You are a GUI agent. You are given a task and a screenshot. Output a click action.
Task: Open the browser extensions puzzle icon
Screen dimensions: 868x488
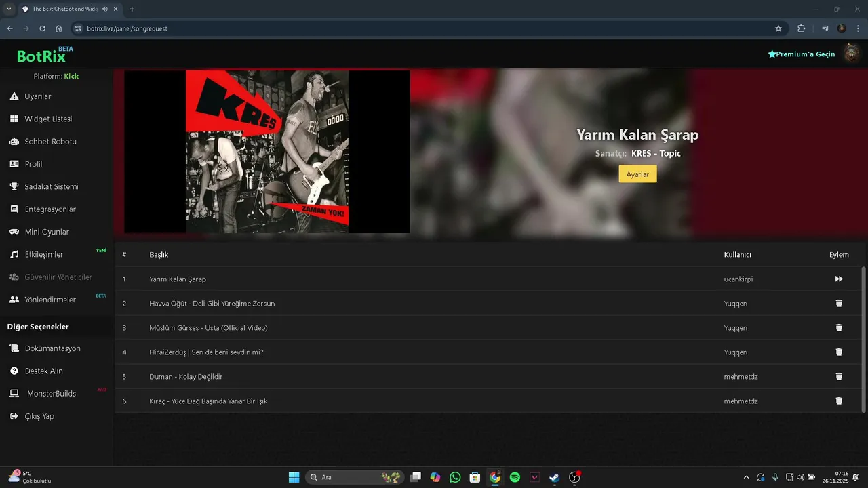coord(802,28)
